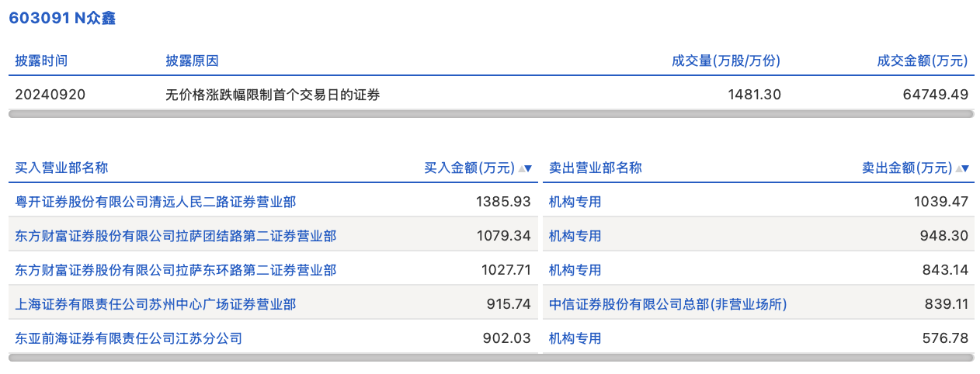Open 粤开证券清远人民二路证券营业部 link
The image size is (980, 374).
click(x=155, y=202)
